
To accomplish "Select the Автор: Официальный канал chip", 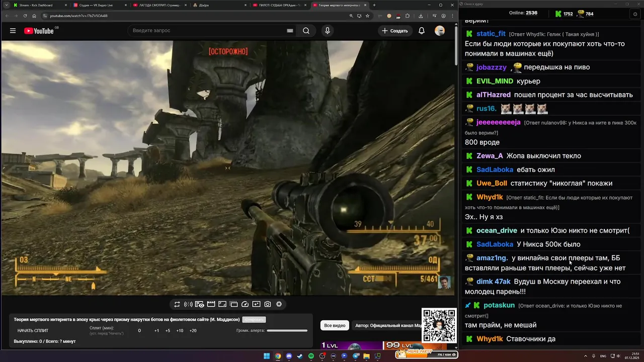I will click(387, 325).
